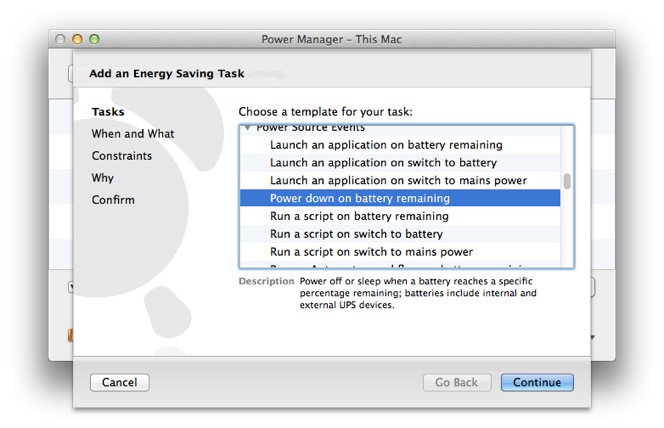Choose Run a script on switch to mains power

point(400,251)
